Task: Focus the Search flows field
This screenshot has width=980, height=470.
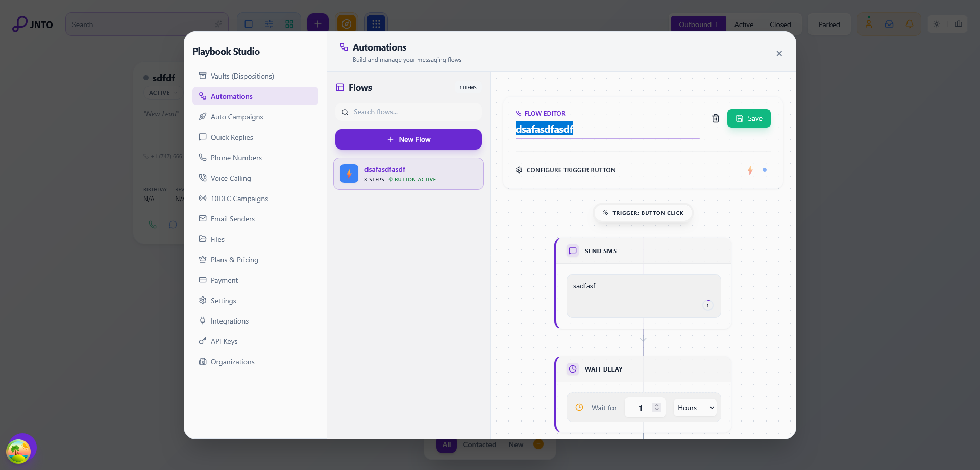Action: (408, 112)
